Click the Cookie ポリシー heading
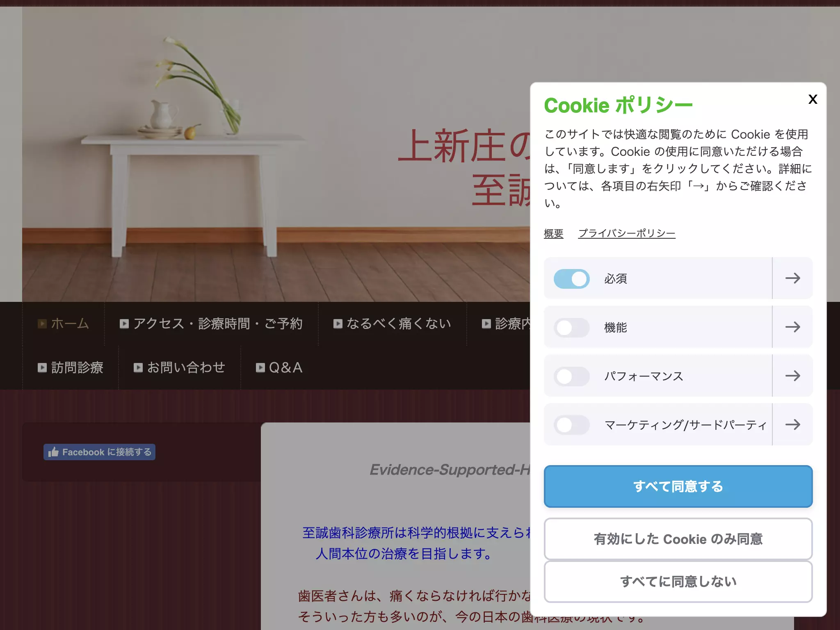Image resolution: width=840 pixels, height=630 pixels. coord(619,105)
